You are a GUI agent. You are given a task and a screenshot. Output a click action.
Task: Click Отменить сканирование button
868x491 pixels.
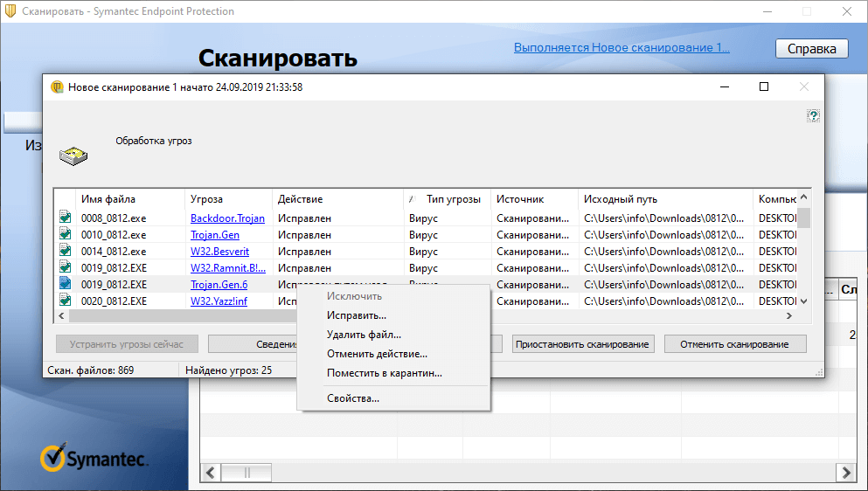734,343
